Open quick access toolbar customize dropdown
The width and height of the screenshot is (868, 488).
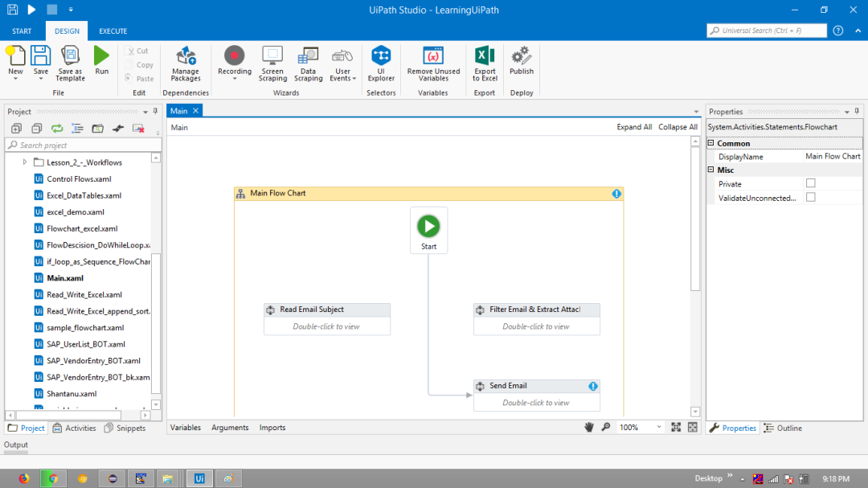pyautogui.click(x=71, y=10)
